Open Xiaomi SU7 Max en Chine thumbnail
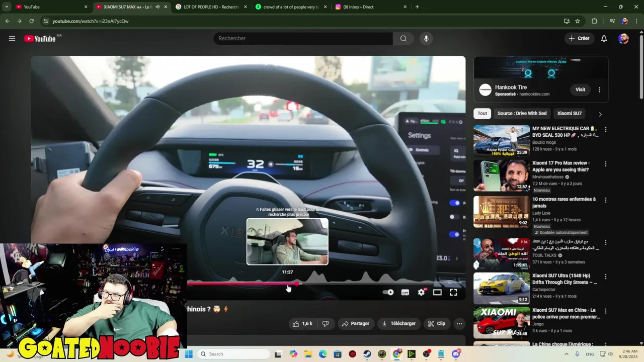The height and width of the screenshot is (362, 644). click(502, 322)
